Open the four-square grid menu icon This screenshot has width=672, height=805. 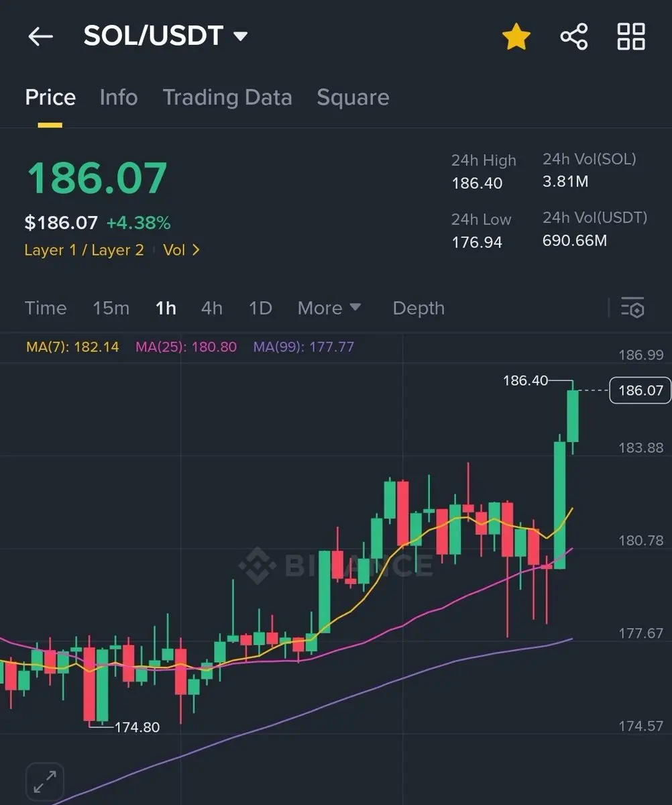pos(631,36)
